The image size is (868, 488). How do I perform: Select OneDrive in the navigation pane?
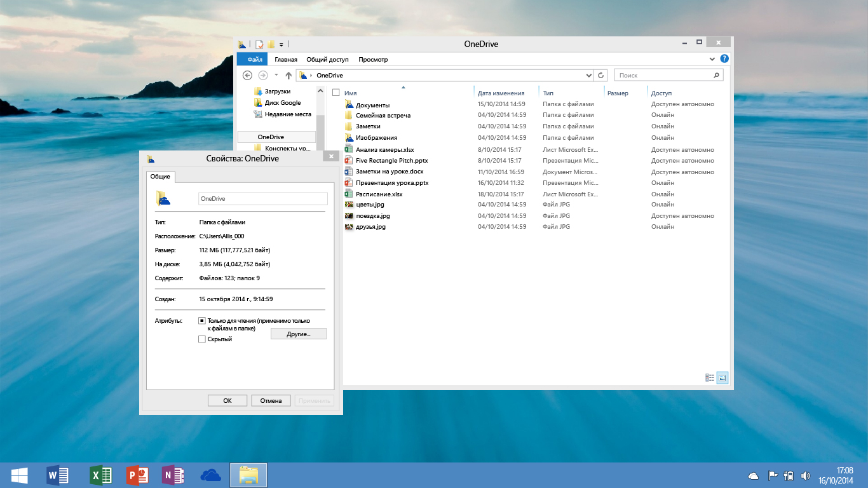(x=276, y=137)
